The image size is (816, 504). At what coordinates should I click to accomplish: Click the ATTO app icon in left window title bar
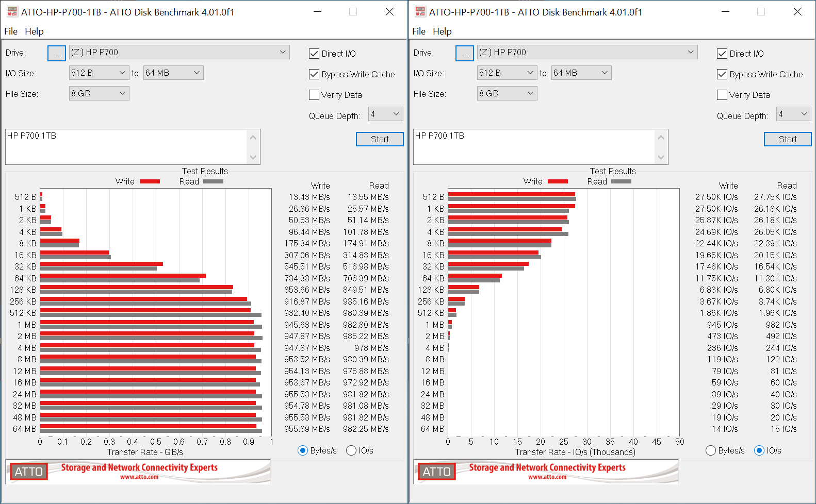12,12
